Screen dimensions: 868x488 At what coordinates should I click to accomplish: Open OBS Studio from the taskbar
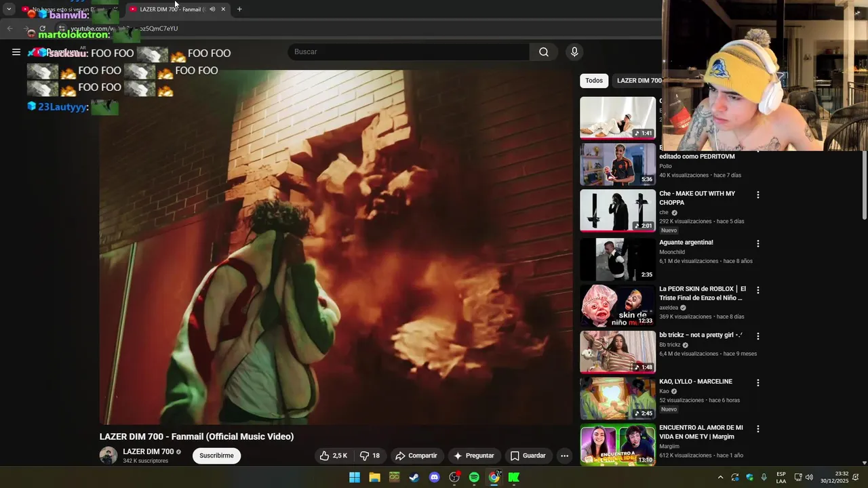click(454, 477)
